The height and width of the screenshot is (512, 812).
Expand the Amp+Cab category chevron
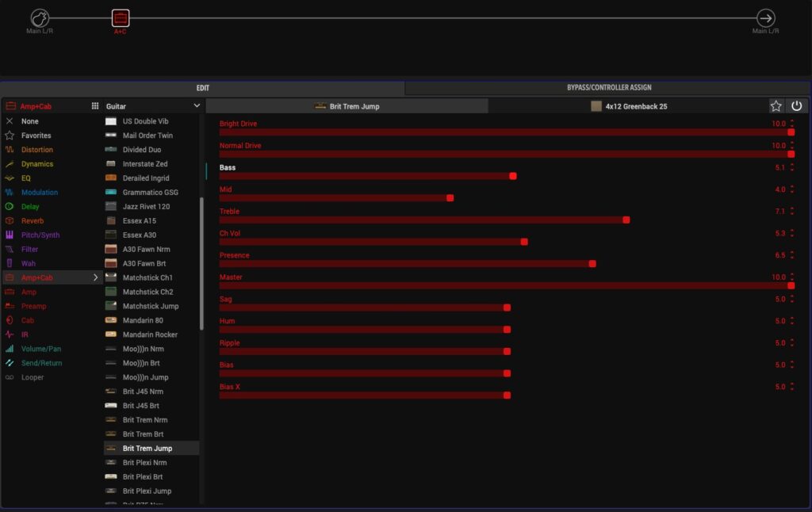tap(96, 278)
